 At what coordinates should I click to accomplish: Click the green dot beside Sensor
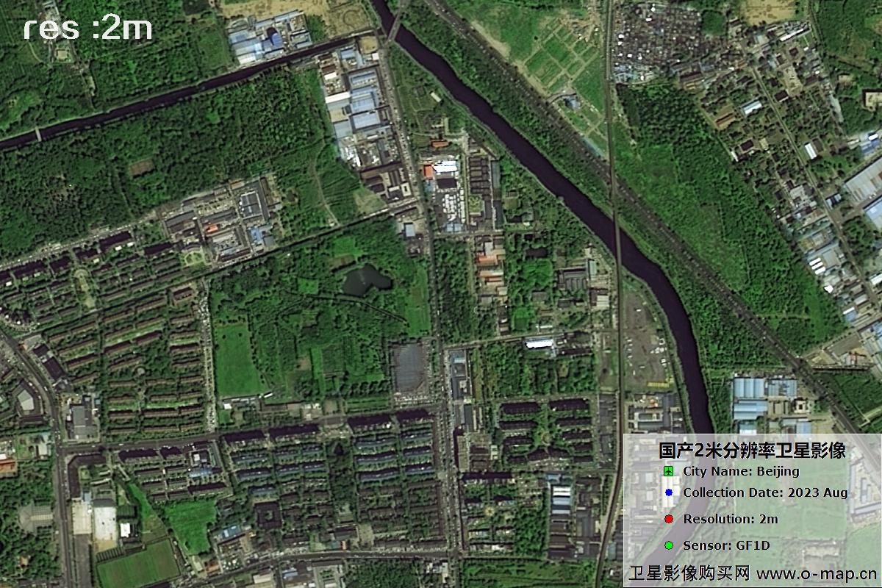click(668, 545)
